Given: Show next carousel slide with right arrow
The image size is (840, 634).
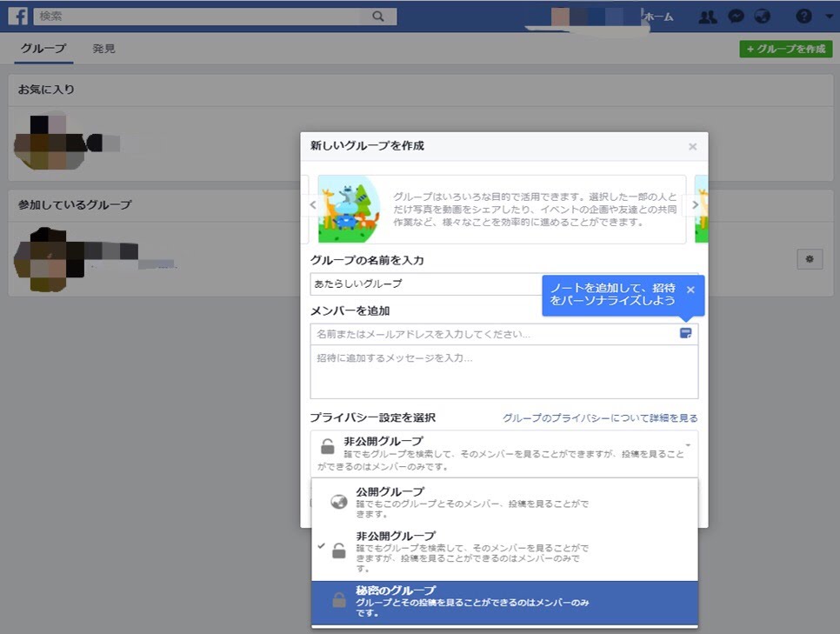Looking at the screenshot, I should (695, 205).
